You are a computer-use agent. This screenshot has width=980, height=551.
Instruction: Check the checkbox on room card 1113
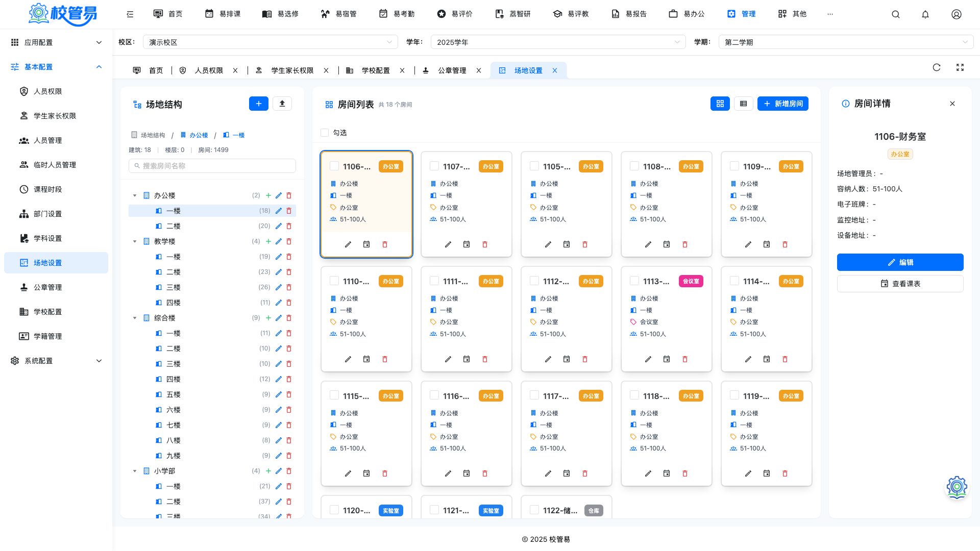tap(634, 281)
